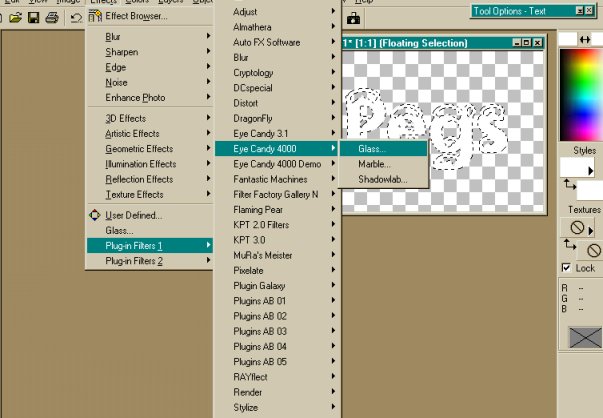Open the Pixelate plugin submenu
Image resolution: width=603 pixels, height=418 pixels.
coord(277,270)
